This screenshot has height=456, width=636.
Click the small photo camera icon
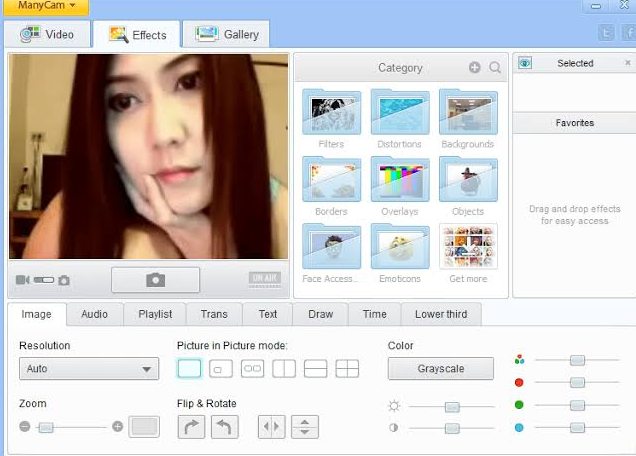(64, 280)
